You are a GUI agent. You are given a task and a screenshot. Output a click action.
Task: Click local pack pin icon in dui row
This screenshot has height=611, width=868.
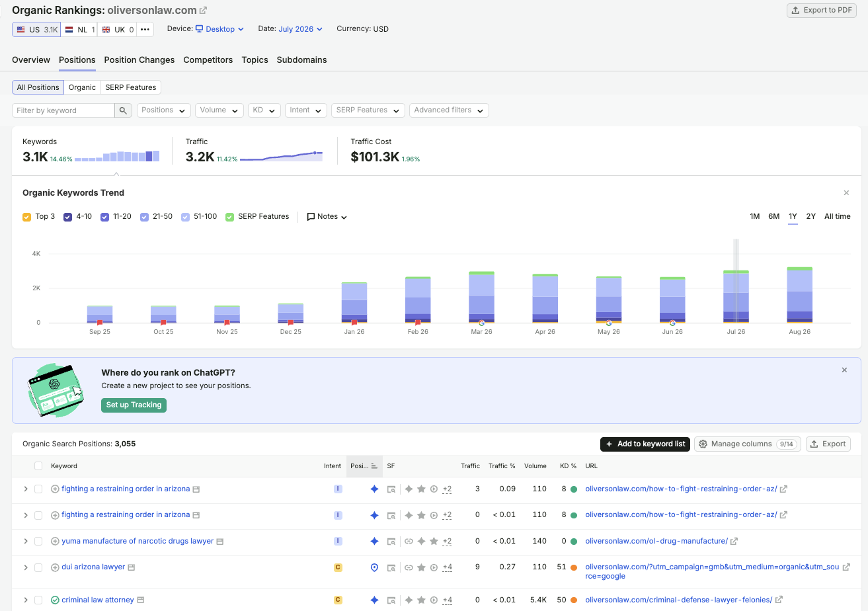pyautogui.click(x=374, y=567)
